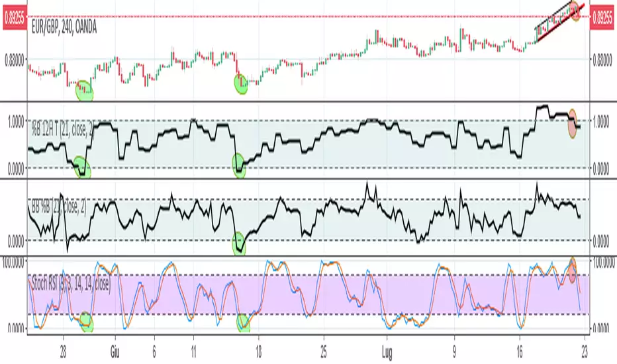
Task: Select green ellipse on price candles near the 28th
Action: point(84,91)
